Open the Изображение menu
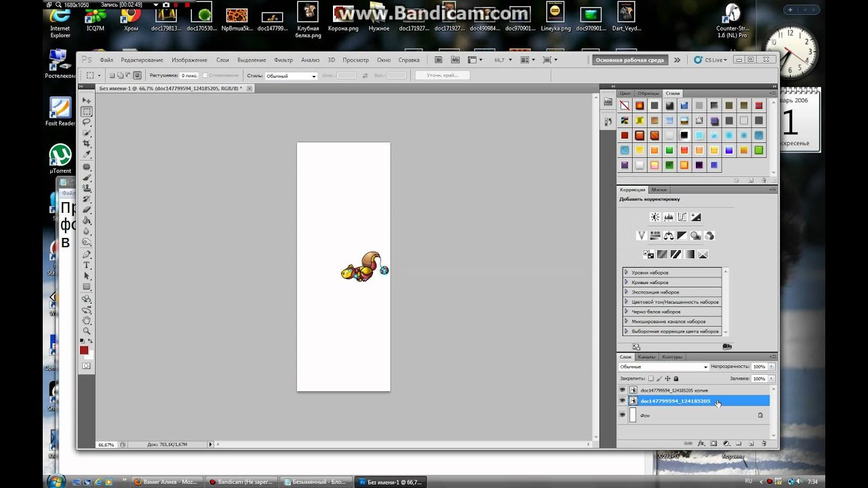The height and width of the screenshot is (488, 868). pyautogui.click(x=189, y=60)
